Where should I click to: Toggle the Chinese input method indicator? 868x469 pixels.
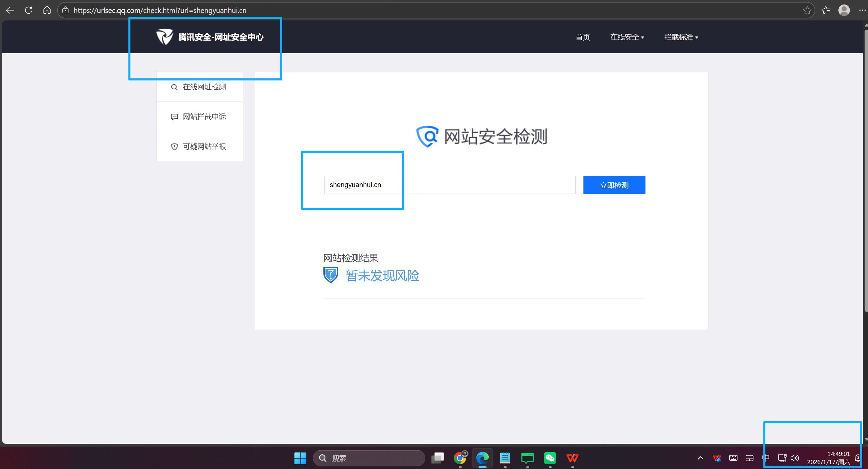pyautogui.click(x=766, y=458)
